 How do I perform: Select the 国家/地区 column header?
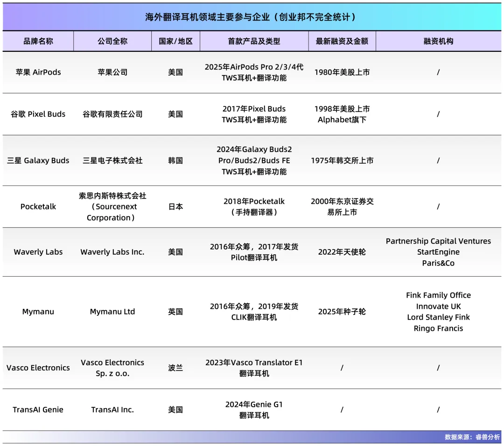(x=175, y=41)
